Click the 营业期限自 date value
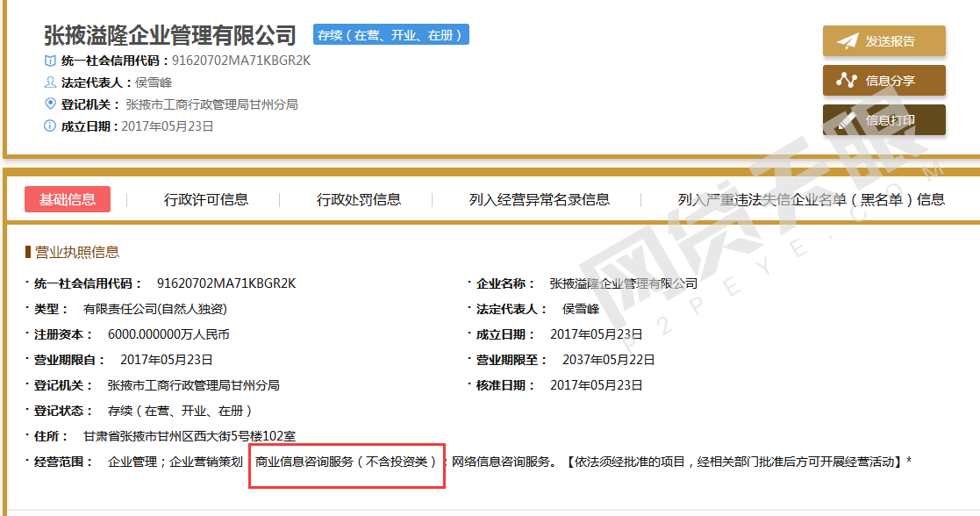The image size is (980, 516). [166, 360]
